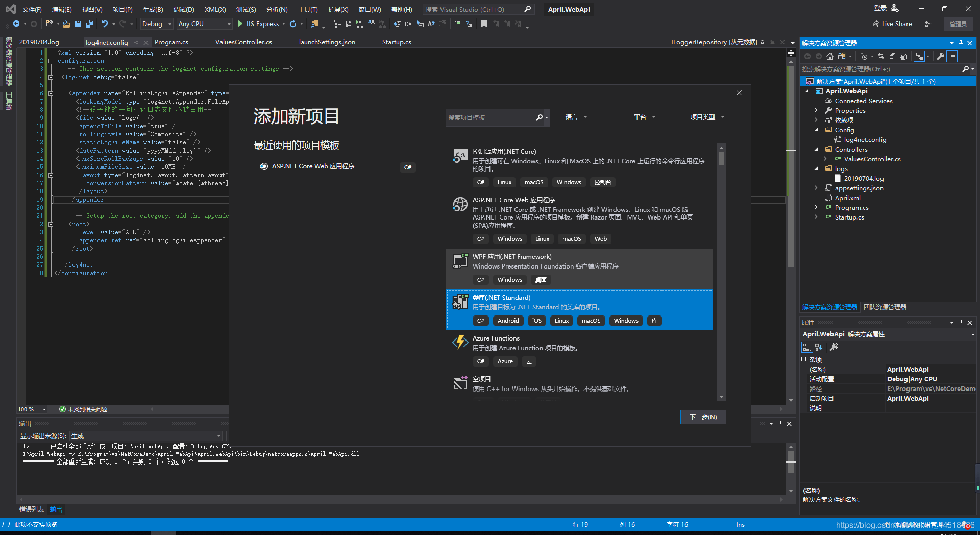
Task: Click the account avatar icon beside 登录
Action: point(894,8)
